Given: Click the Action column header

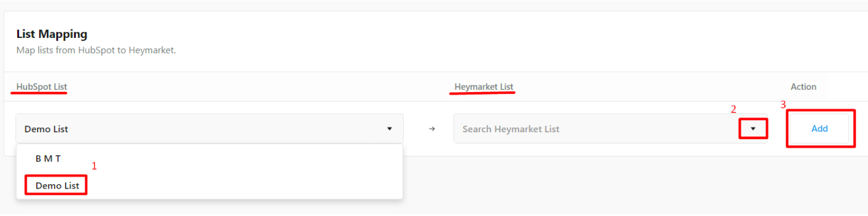Looking at the screenshot, I should (x=803, y=87).
